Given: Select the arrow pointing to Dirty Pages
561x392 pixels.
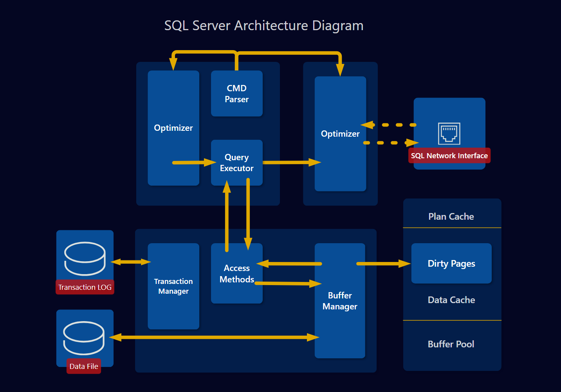Looking at the screenshot, I should click(x=383, y=264).
